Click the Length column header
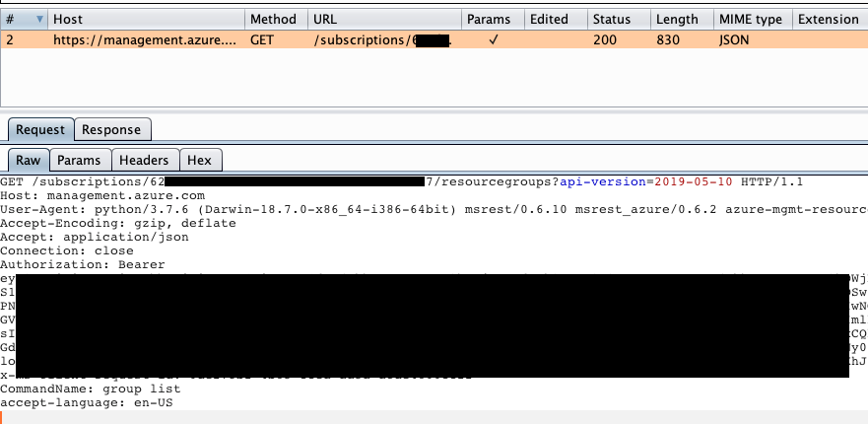The image size is (868, 425). tap(682, 20)
